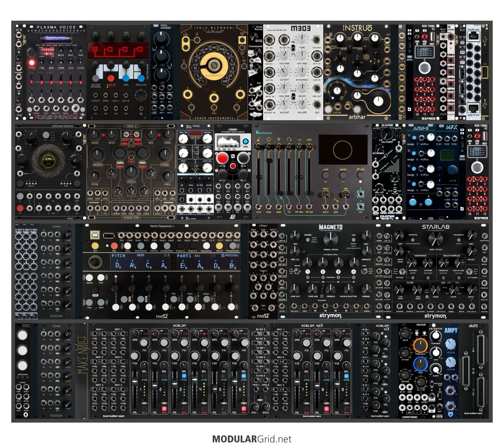
Task: Select the Vector Wave joystick
Action: pyautogui.click(x=141, y=96)
